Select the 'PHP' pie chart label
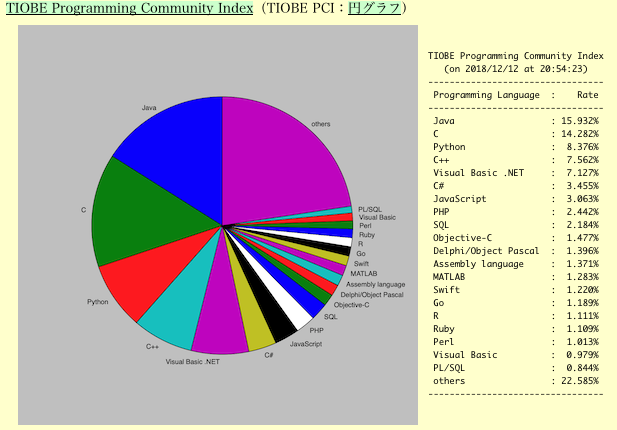The height and width of the screenshot is (430, 617). pos(316,330)
